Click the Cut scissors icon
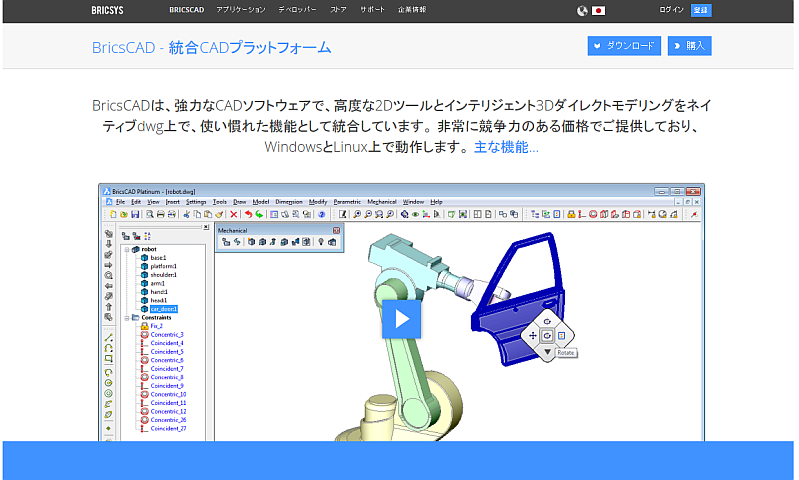The image size is (799, 480). 186,215
